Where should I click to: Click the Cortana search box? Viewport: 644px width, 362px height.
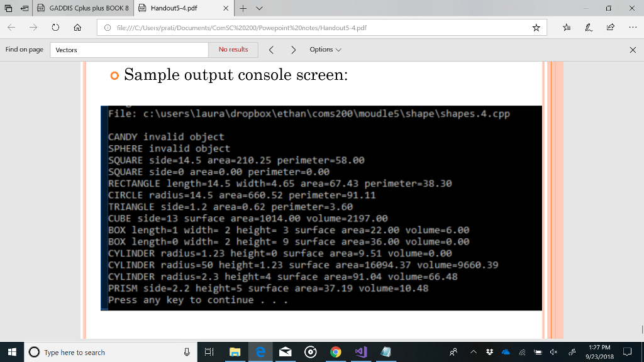tap(111, 352)
